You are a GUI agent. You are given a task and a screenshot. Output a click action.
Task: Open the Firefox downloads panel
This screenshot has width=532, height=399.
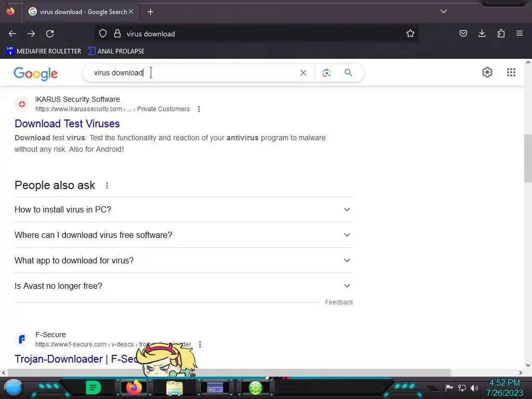tap(482, 33)
